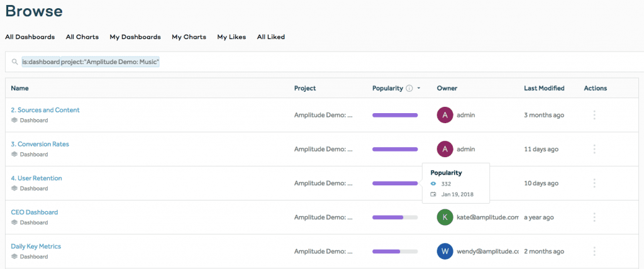Click dashboard stack icon under Sources and Content
644x269 pixels.
point(14,120)
